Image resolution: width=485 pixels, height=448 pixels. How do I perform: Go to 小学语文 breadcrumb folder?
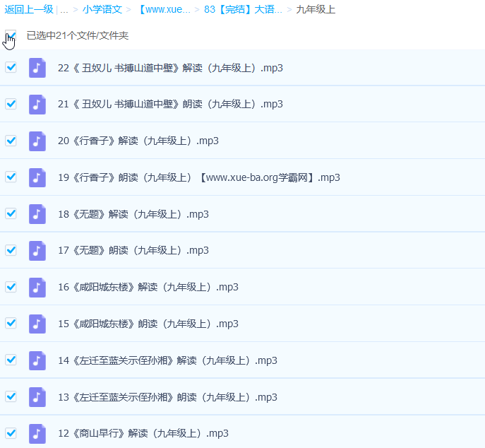coord(102,9)
